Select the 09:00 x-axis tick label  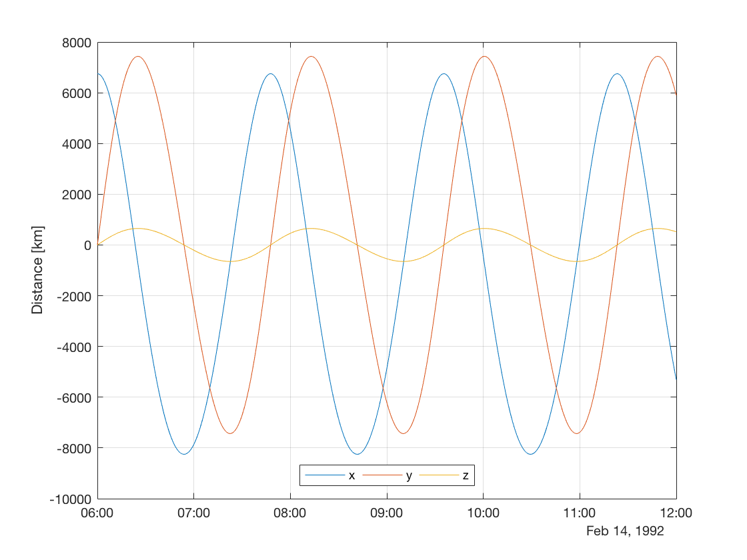387,513
